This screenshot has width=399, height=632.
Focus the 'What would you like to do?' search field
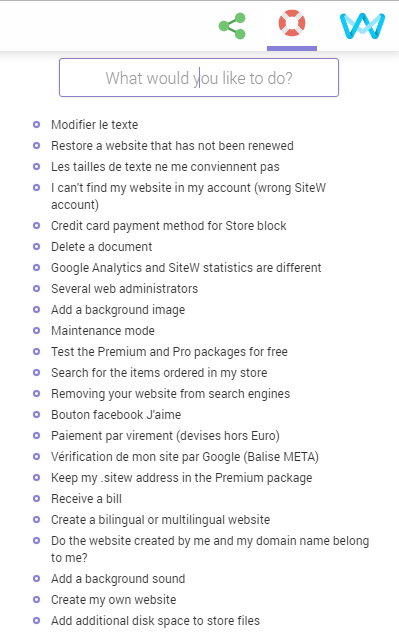[x=199, y=78]
